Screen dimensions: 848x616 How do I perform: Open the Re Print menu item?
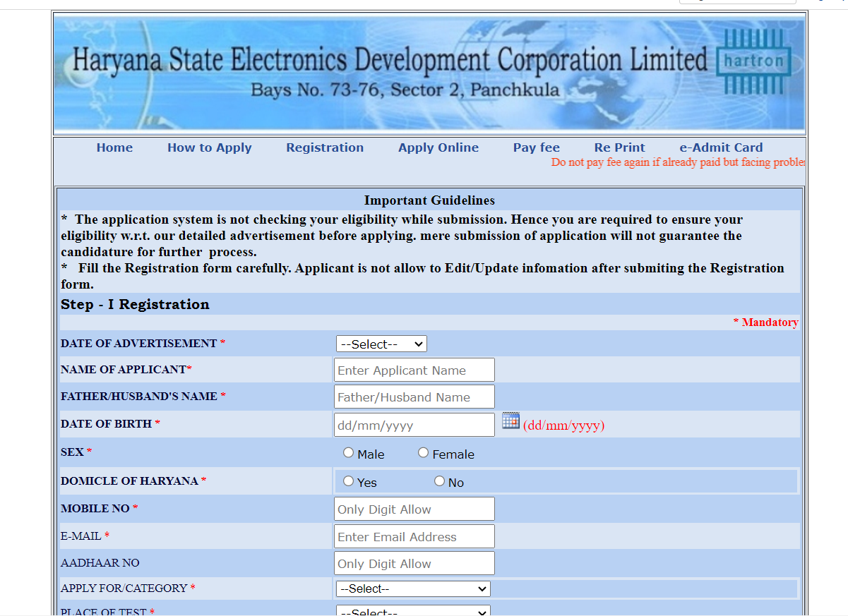pos(620,147)
